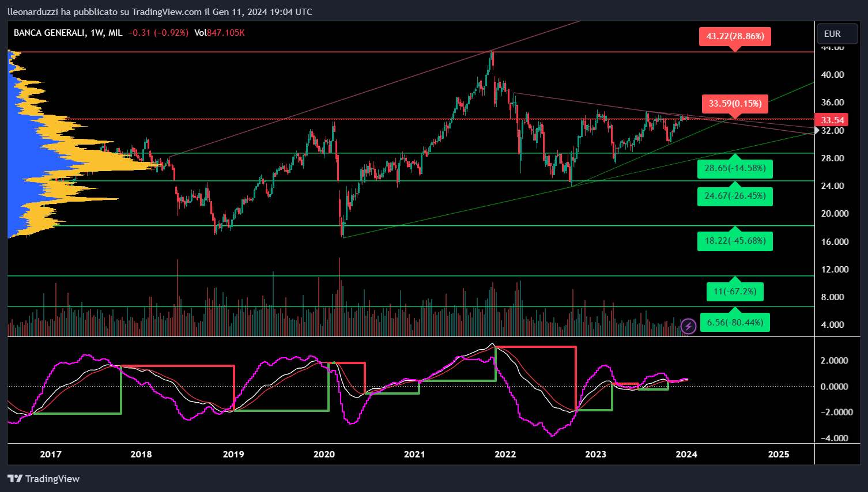The image size is (868, 492).
Task: Click the 2017 label on time axis
Action: [51, 455]
